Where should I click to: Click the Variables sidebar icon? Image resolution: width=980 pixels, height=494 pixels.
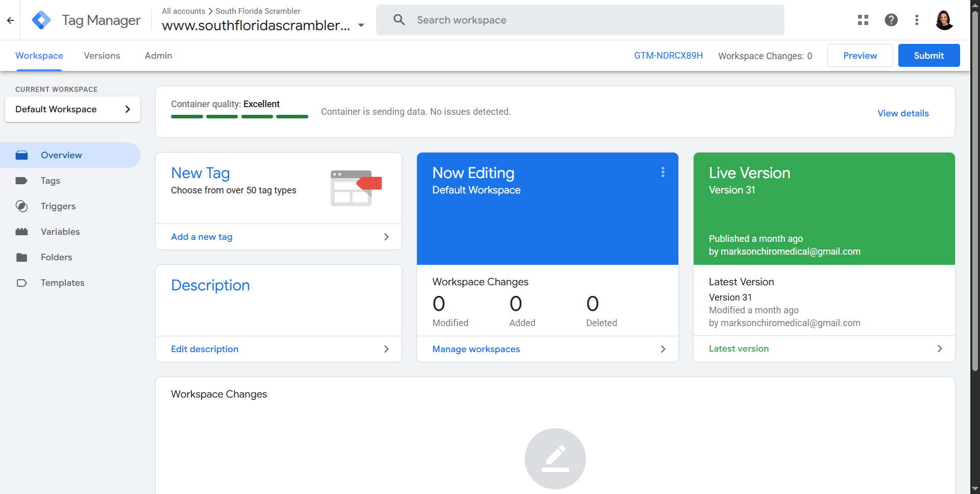[x=21, y=232]
